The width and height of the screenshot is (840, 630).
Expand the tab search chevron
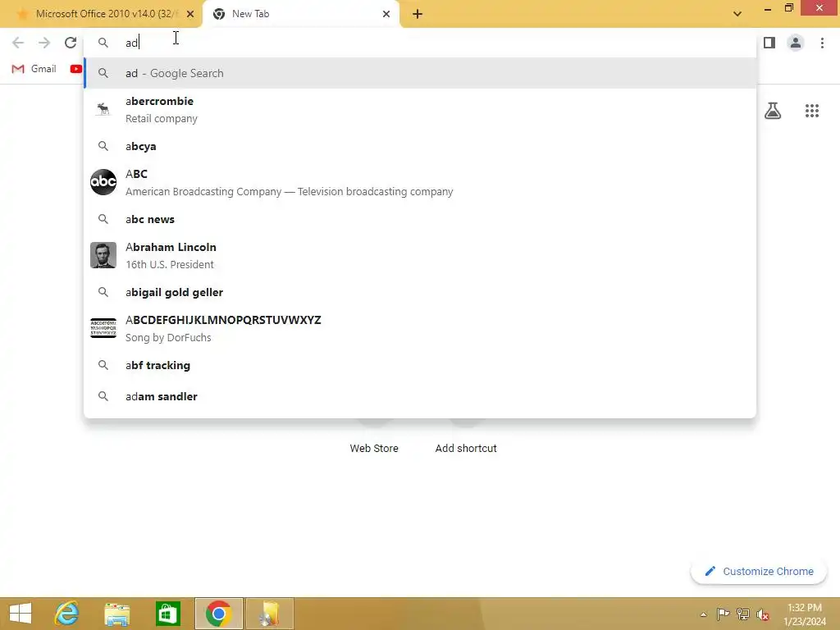737,14
